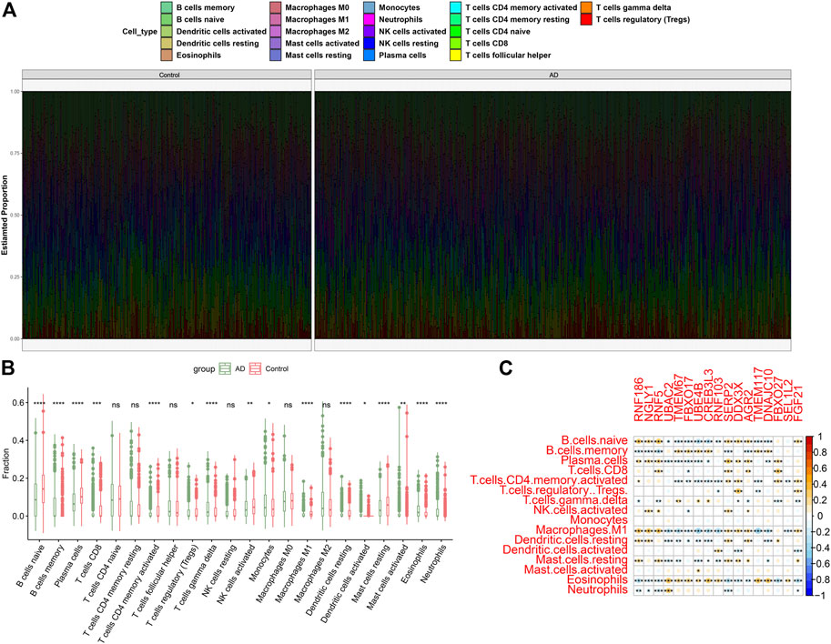Screen dimensions: 831x644
Task: Click the CREB3L3 gene column label
Action: coord(708,397)
